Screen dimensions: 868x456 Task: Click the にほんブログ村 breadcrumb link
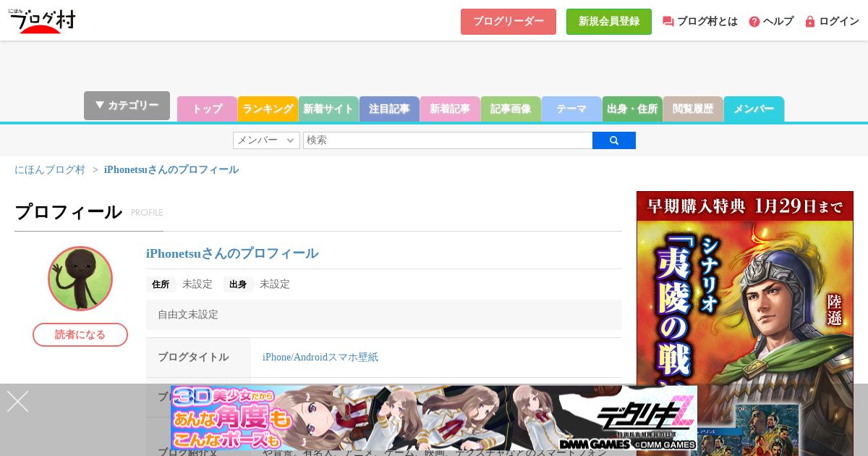click(x=50, y=169)
